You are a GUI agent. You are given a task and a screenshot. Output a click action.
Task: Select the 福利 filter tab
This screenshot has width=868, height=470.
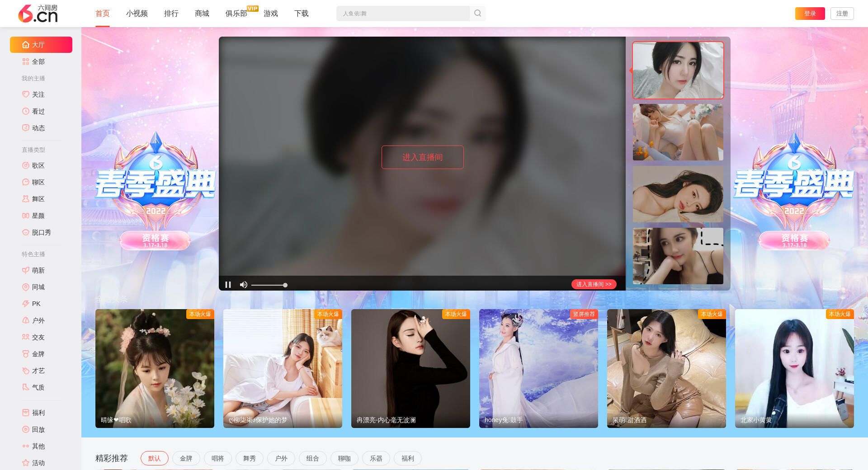(x=408, y=458)
